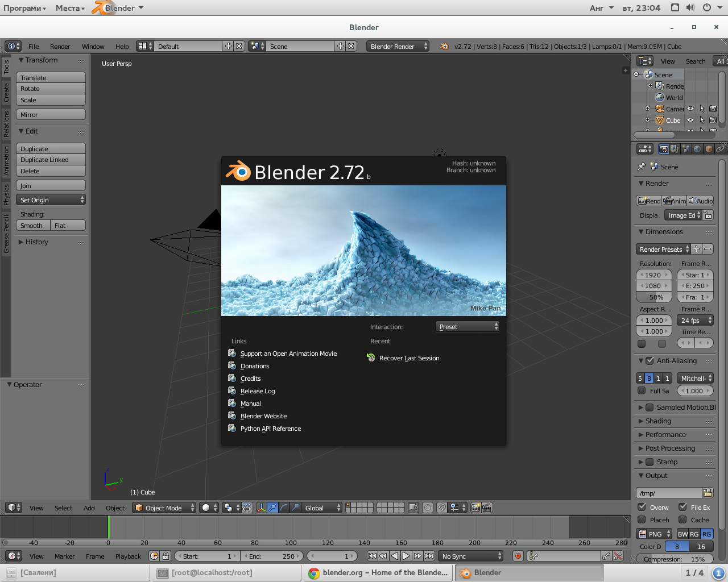The height and width of the screenshot is (582, 728).
Task: Switch to the Create tab
Action: tap(6, 92)
